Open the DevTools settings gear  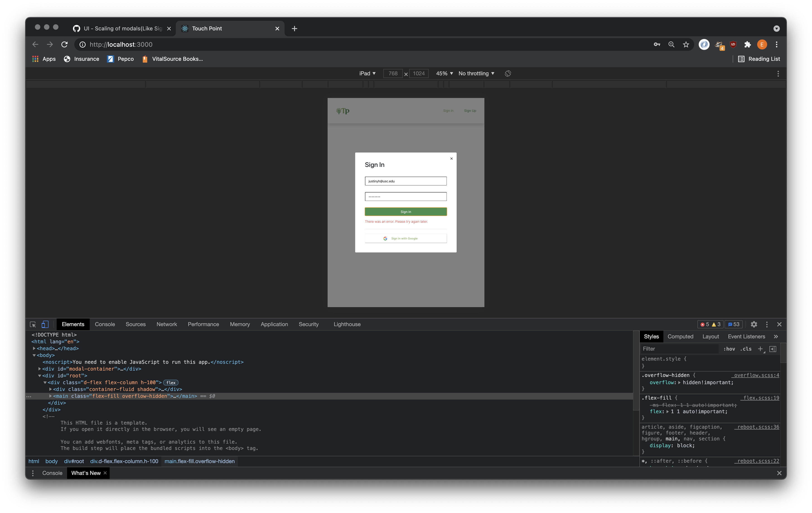point(754,324)
